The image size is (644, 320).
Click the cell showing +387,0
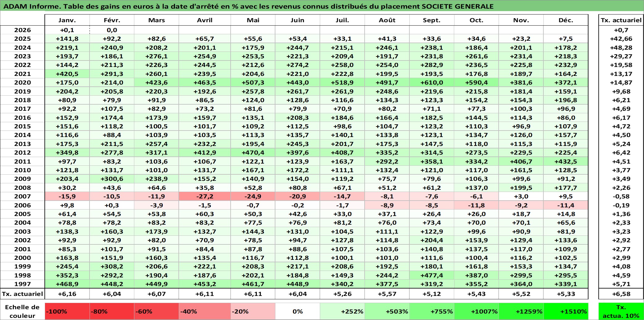point(476,275)
